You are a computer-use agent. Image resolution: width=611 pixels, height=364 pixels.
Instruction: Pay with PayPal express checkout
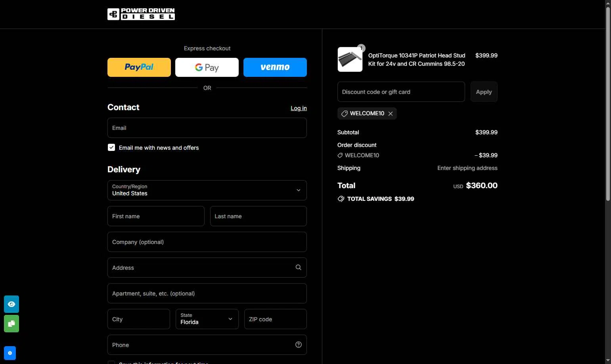[x=139, y=67]
